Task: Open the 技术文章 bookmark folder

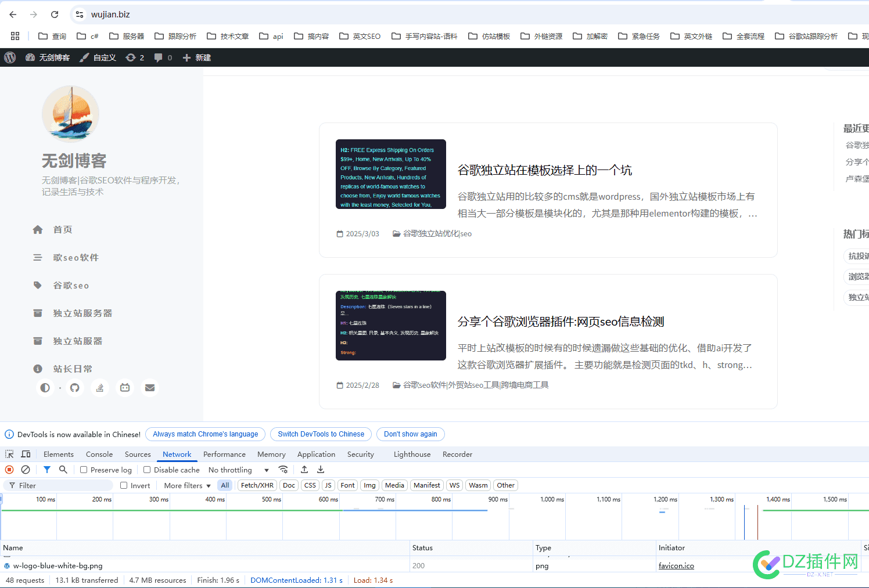Action: coord(228,36)
